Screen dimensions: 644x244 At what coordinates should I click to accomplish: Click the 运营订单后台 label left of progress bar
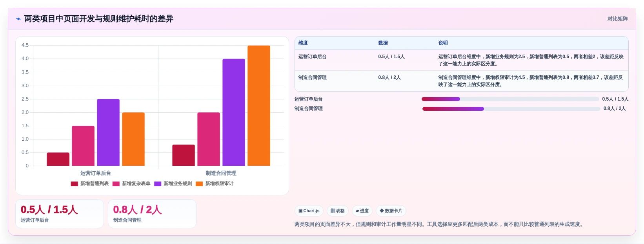coord(309,99)
